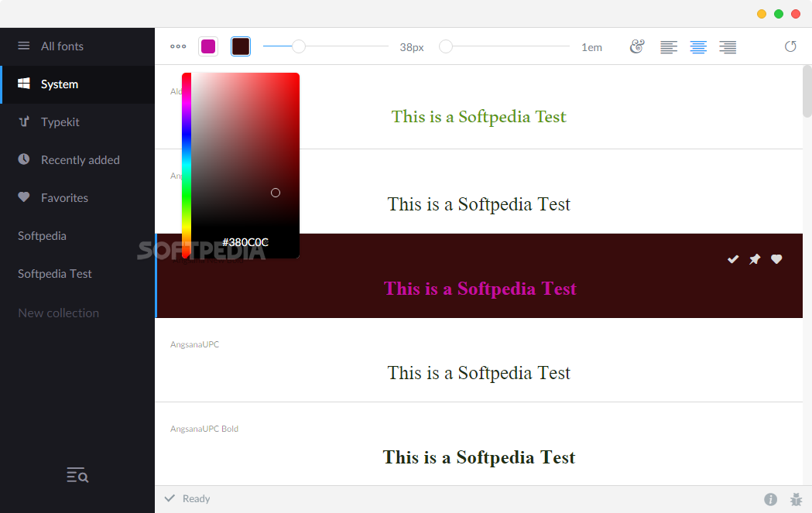812x513 pixels.
Task: Open the font search list icon
Action: [77, 474]
